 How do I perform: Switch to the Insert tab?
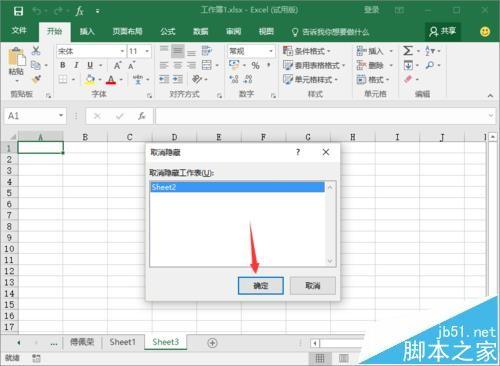[87, 32]
